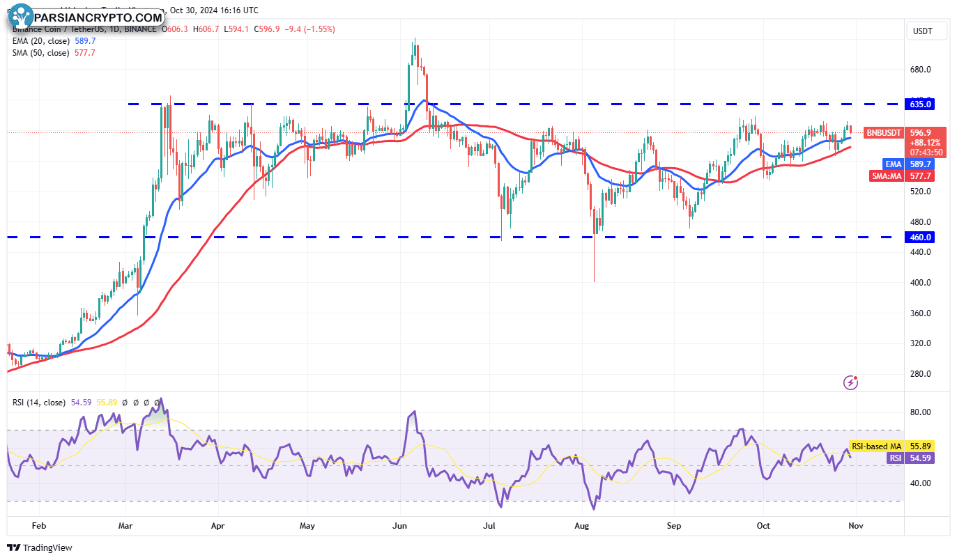Click the blue EMA axis tag
The image size is (957, 560).
(x=893, y=164)
